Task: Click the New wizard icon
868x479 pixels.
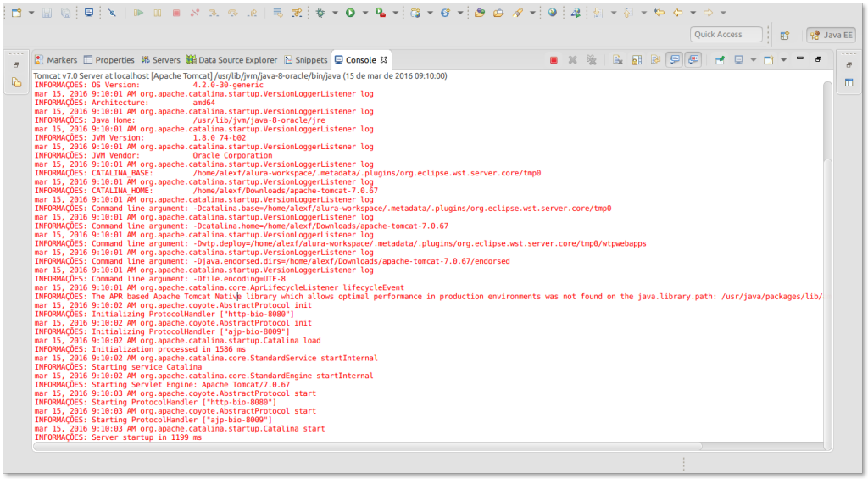Action: pyautogui.click(x=17, y=12)
